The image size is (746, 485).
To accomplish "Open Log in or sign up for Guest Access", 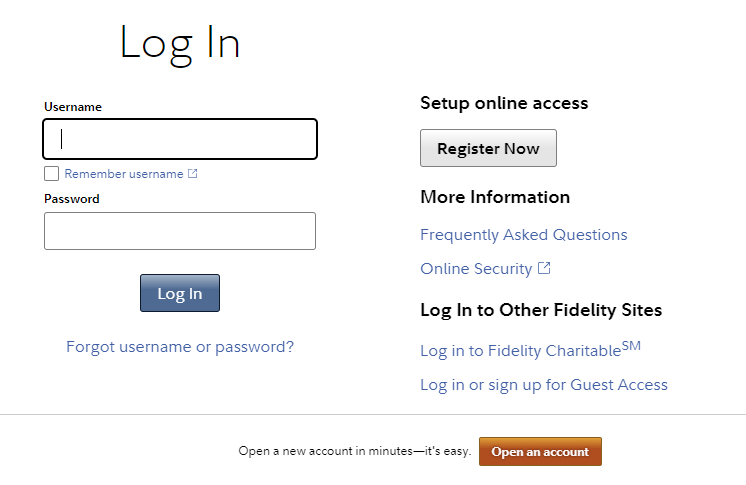I will point(544,385).
